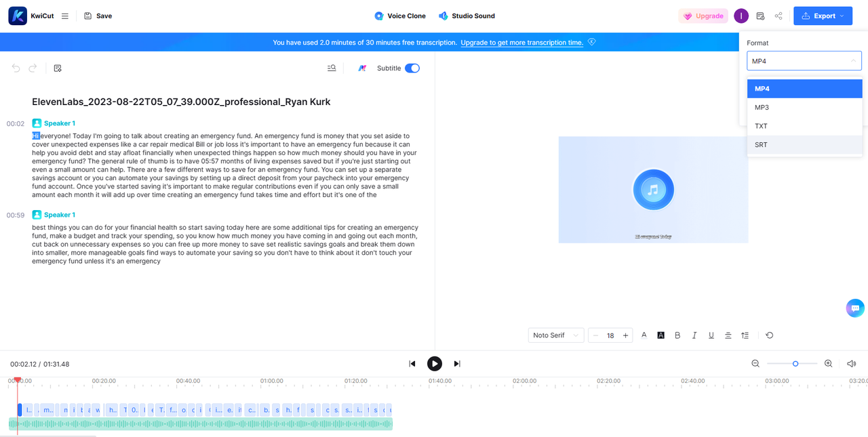Select MP3 format option
The width and height of the screenshot is (868, 437).
805,107
